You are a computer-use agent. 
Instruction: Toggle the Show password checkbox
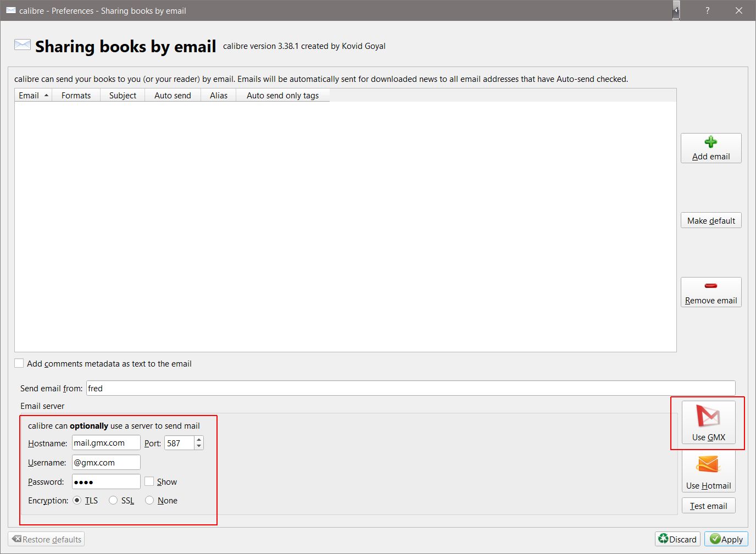click(149, 481)
